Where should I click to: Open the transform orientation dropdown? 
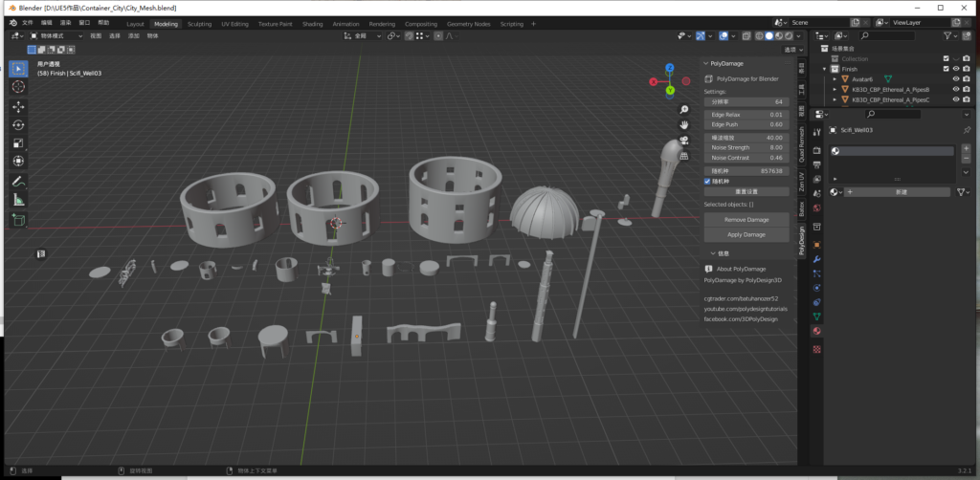363,36
